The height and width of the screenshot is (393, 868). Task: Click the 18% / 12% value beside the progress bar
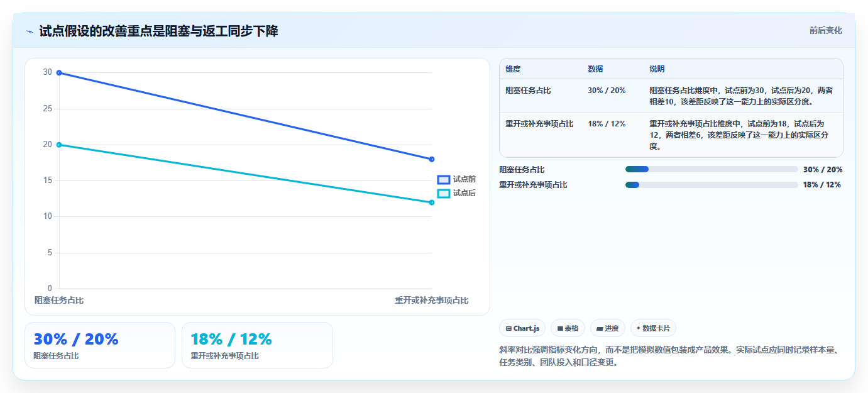click(x=822, y=185)
